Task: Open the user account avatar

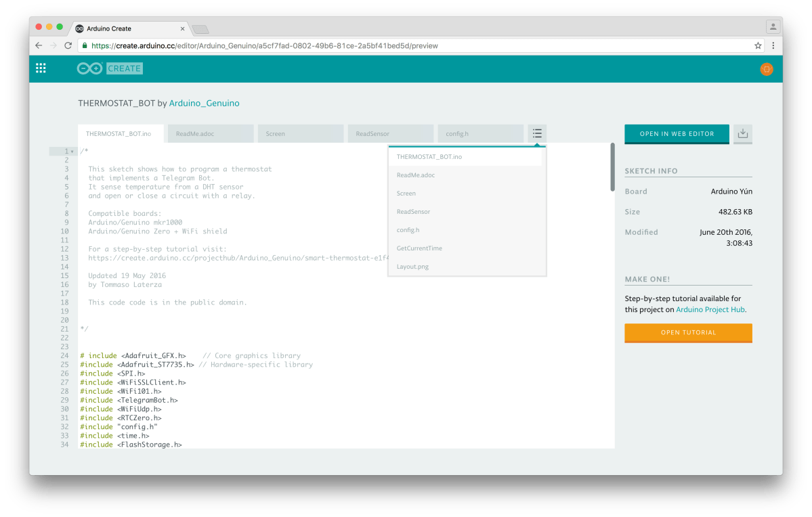Action: click(x=766, y=68)
